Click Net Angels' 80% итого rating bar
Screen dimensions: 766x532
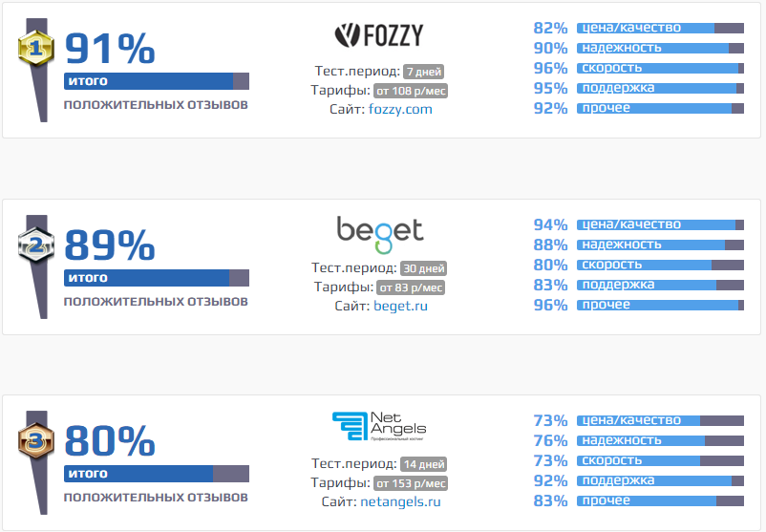[157, 474]
